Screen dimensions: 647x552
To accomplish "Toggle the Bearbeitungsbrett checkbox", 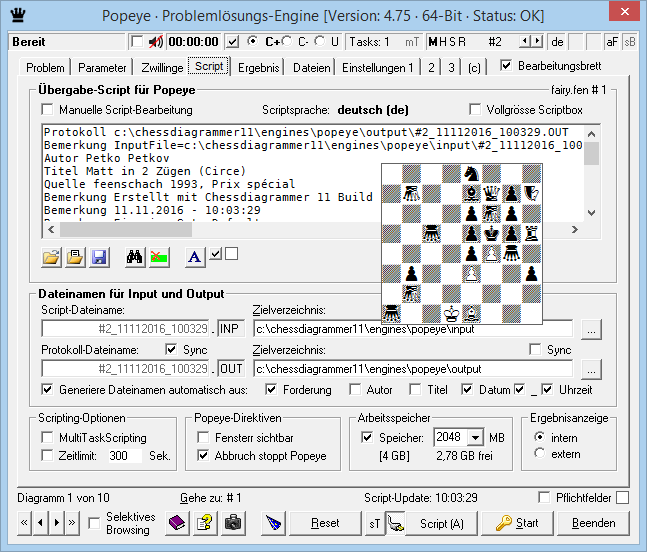I will pos(506,66).
